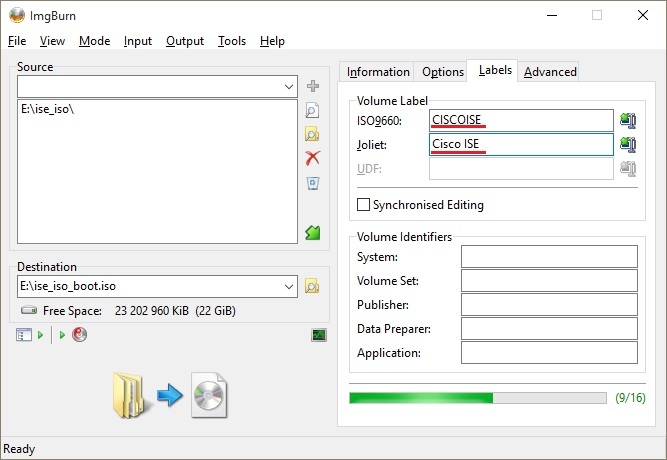Click the Publisher identifier field
The height and width of the screenshot is (460, 667).
pos(549,305)
